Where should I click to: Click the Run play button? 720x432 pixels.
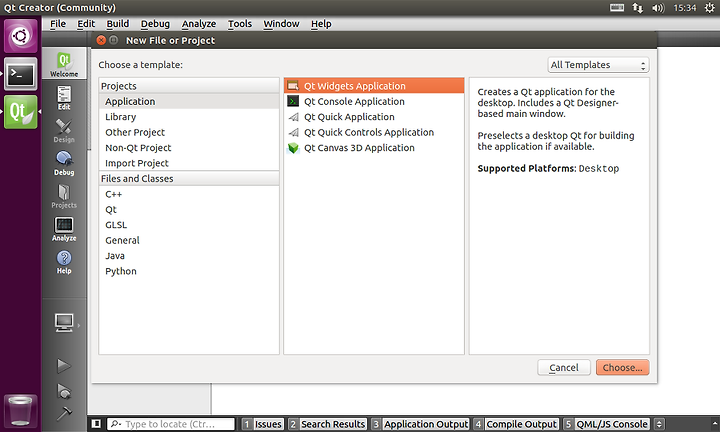[64, 366]
